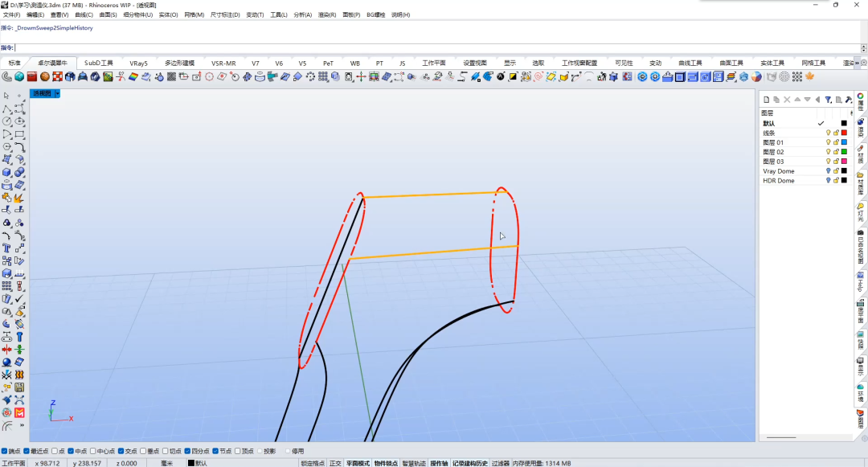868x467 pixels.
Task: Toggle lock icon for 图层 02 layer
Action: click(836, 152)
